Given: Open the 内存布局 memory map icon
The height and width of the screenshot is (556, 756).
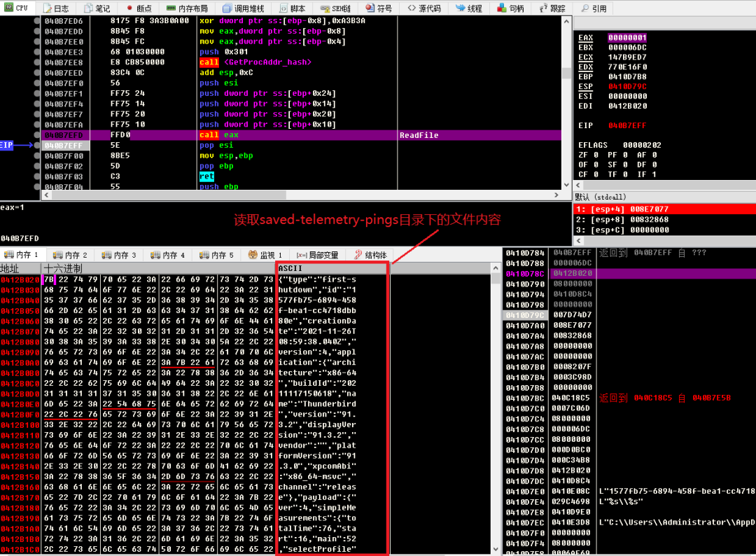Looking at the screenshot, I should pyautogui.click(x=171, y=8).
